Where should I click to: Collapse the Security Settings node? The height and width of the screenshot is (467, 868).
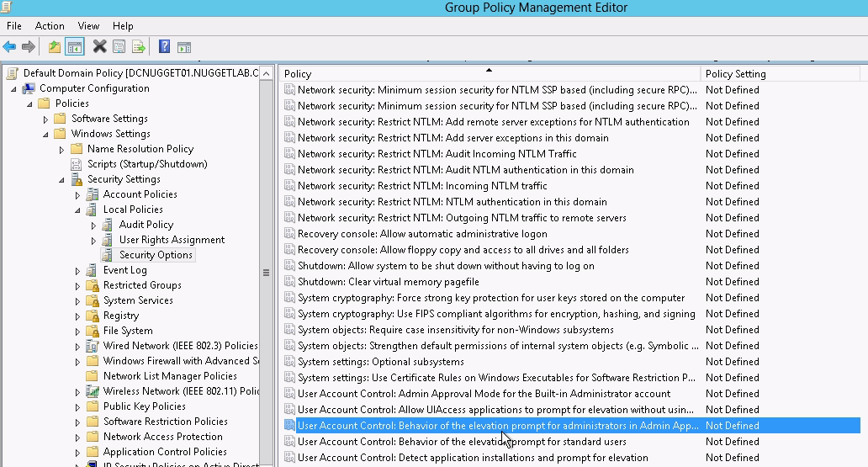pos(61,180)
